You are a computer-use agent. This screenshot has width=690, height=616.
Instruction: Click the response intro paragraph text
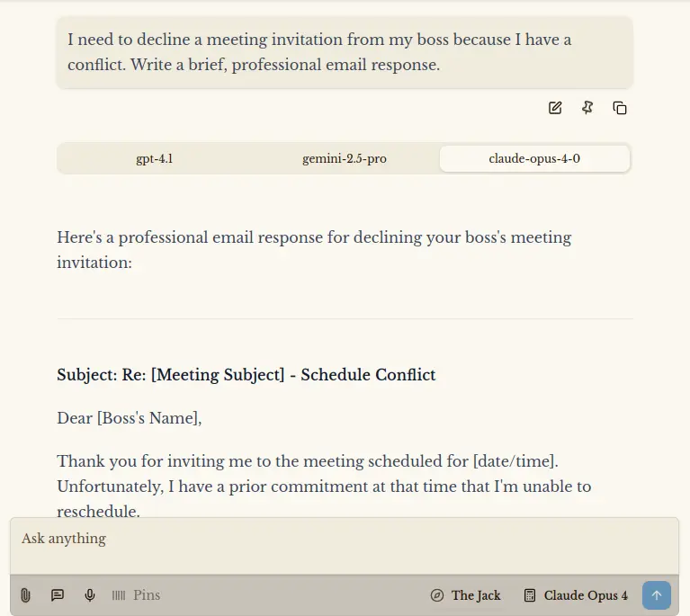314,249
